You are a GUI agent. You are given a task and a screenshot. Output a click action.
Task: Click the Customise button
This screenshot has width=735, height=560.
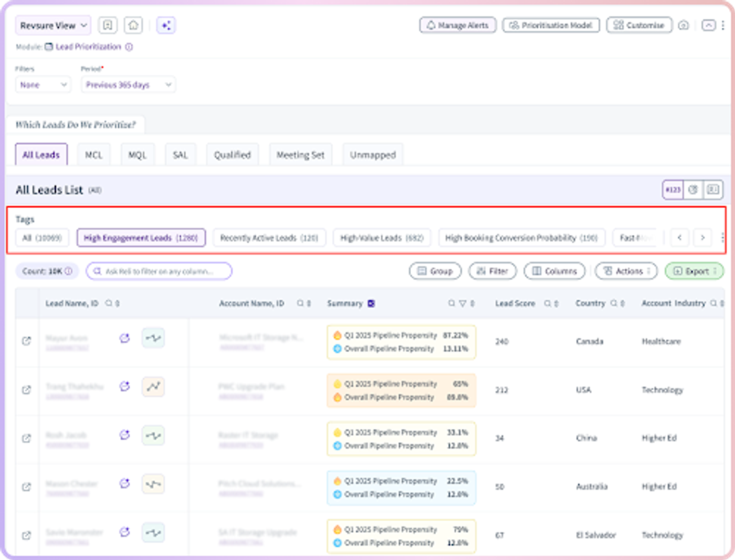(639, 25)
